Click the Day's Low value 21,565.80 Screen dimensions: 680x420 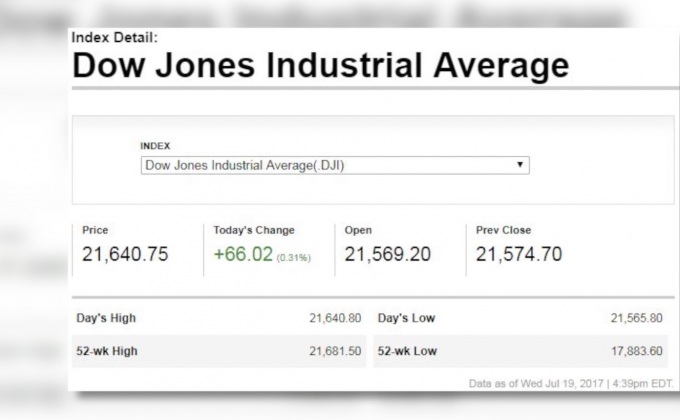tap(636, 318)
